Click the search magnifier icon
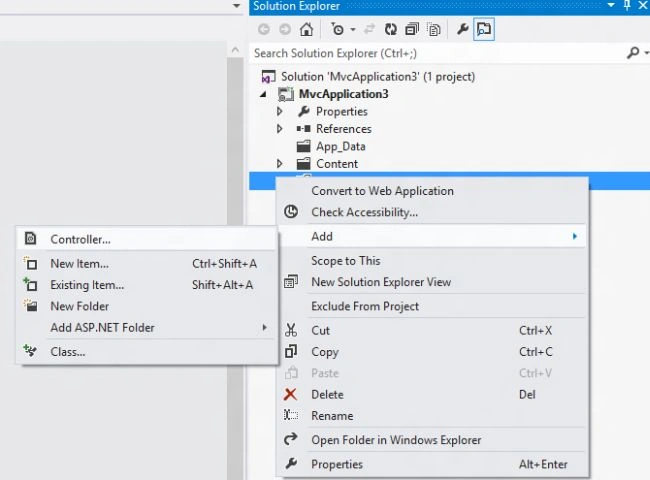 click(x=633, y=53)
